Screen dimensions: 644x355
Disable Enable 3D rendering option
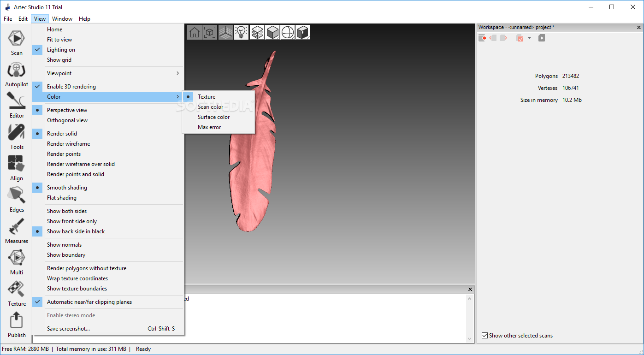(x=108, y=87)
